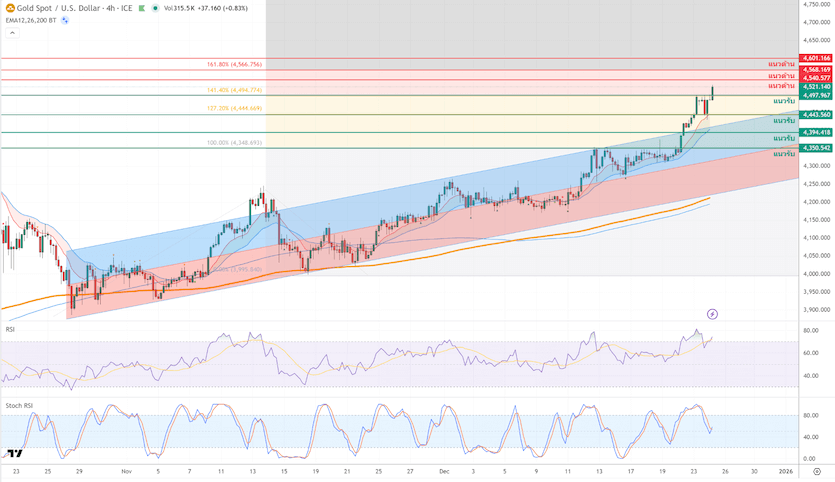This screenshot has height=482, width=835.
Task: Select the 161.80% Fibonacci level label
Action: pyautogui.click(x=234, y=64)
